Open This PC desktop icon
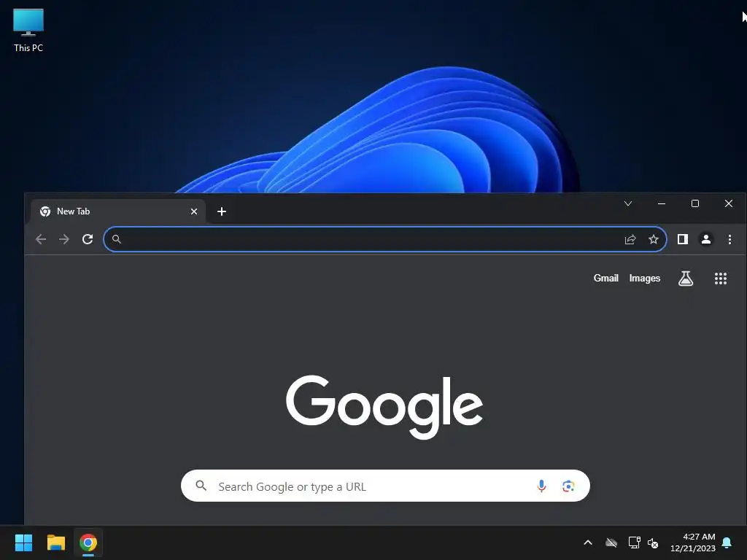Viewport: 747px width, 560px height. pyautogui.click(x=28, y=30)
